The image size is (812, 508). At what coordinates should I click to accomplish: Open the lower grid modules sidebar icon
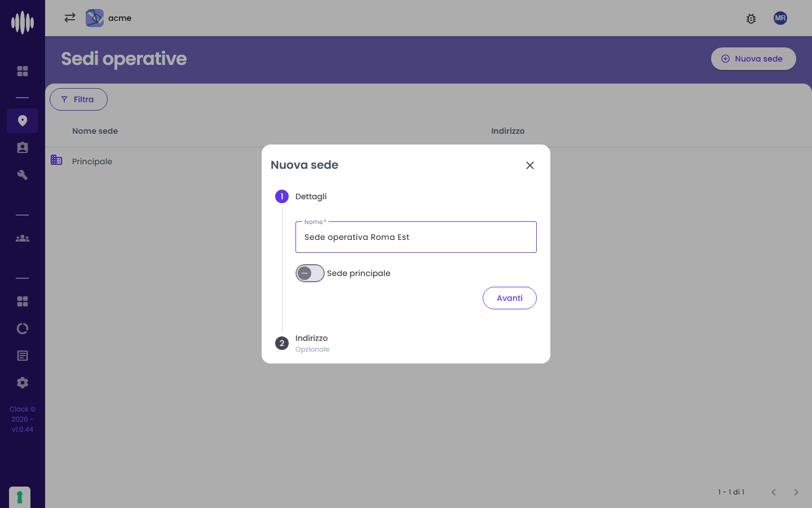(x=23, y=301)
